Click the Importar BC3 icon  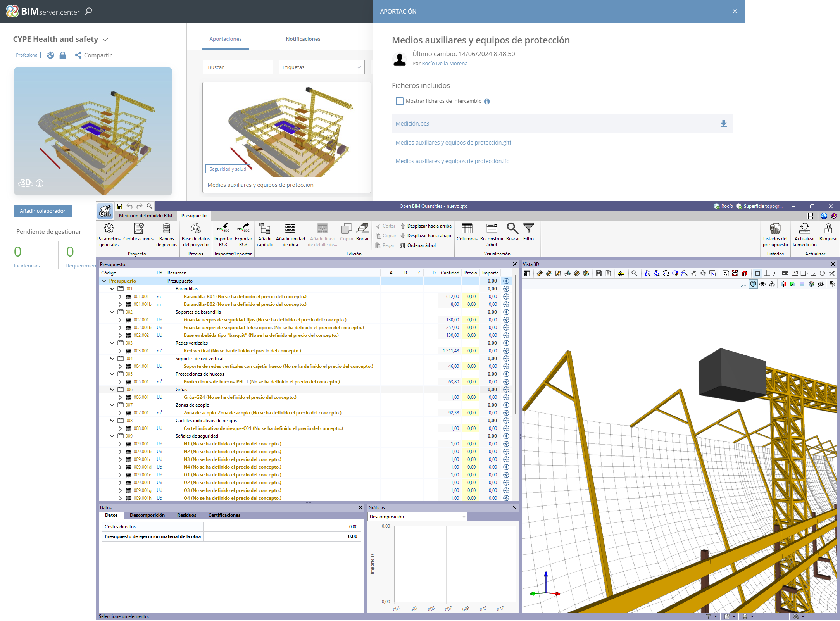pos(223,229)
